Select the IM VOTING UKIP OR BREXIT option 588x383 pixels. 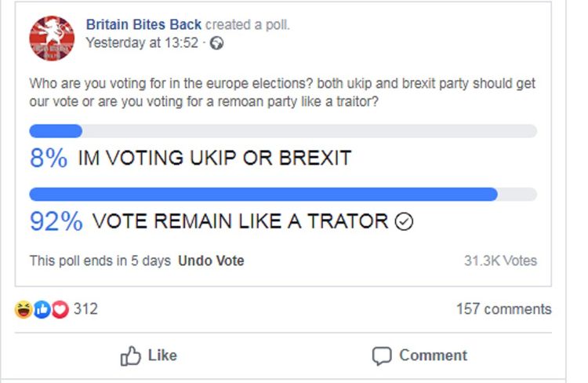(215, 158)
